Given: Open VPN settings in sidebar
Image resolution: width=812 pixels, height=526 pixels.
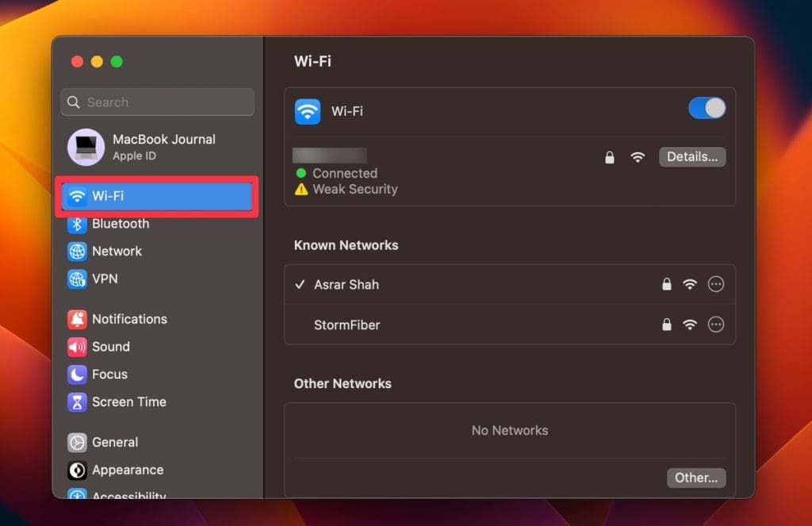Looking at the screenshot, I should (93, 278).
